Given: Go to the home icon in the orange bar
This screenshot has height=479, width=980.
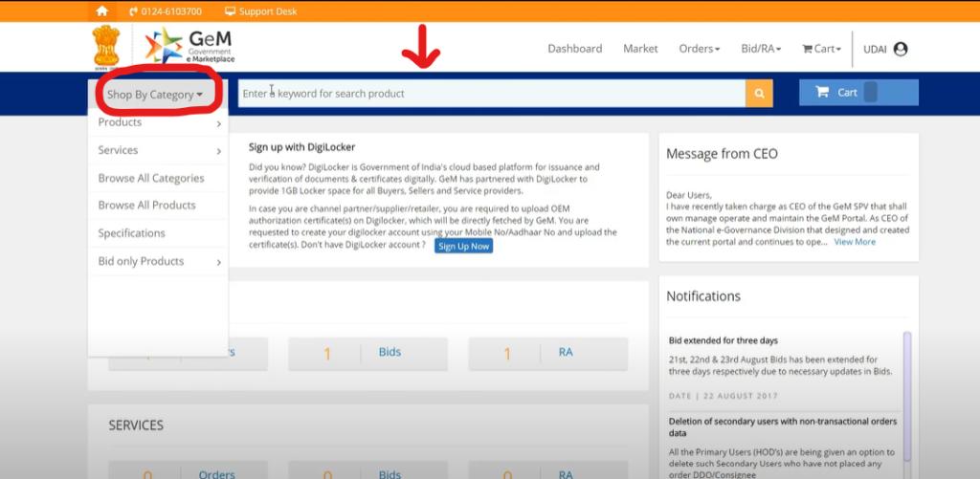Looking at the screenshot, I should [101, 11].
